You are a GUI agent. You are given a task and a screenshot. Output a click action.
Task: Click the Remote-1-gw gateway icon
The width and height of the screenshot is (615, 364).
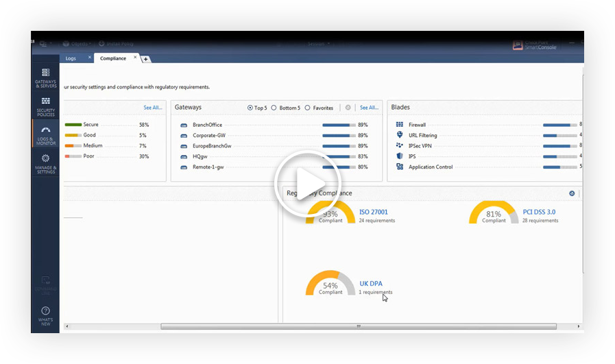(x=184, y=167)
